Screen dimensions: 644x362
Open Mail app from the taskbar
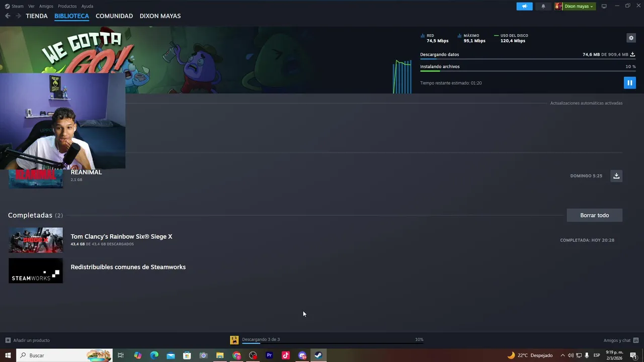(x=171, y=355)
